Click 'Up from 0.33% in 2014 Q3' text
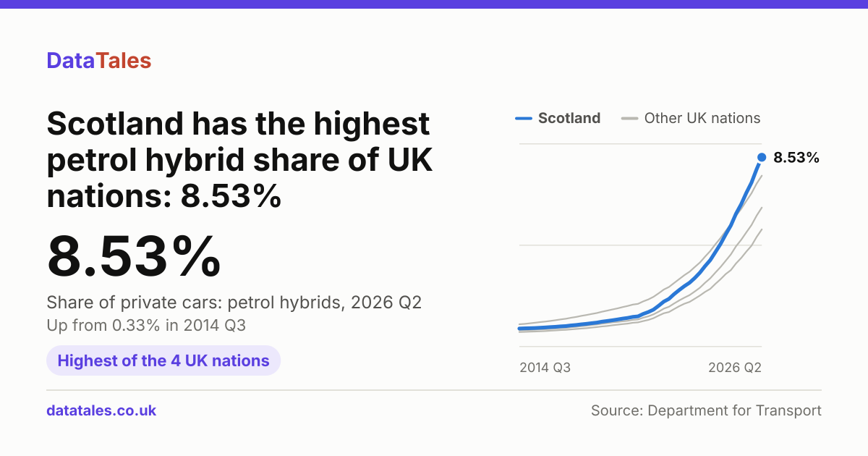868x456 pixels. pos(146,326)
